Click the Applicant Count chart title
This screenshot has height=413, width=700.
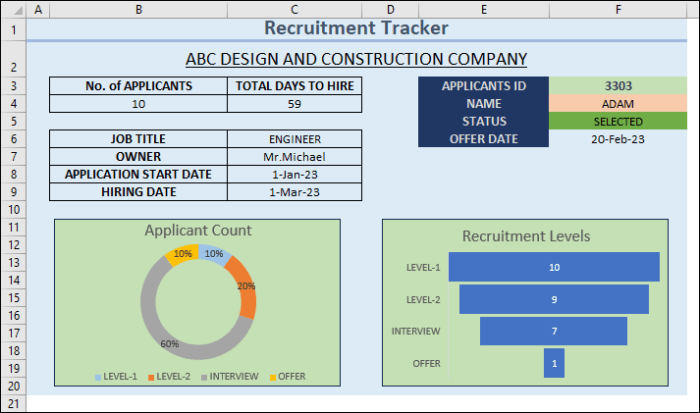pyautogui.click(x=198, y=230)
